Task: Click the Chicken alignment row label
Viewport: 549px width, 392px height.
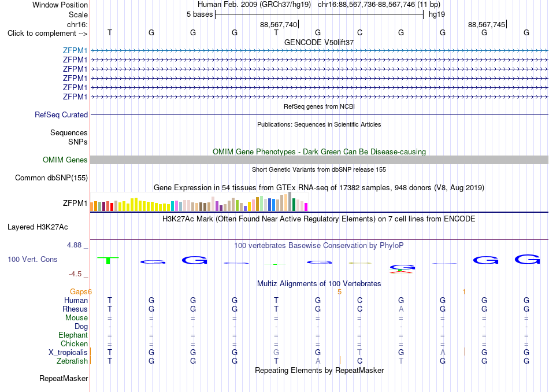Action: (x=74, y=343)
